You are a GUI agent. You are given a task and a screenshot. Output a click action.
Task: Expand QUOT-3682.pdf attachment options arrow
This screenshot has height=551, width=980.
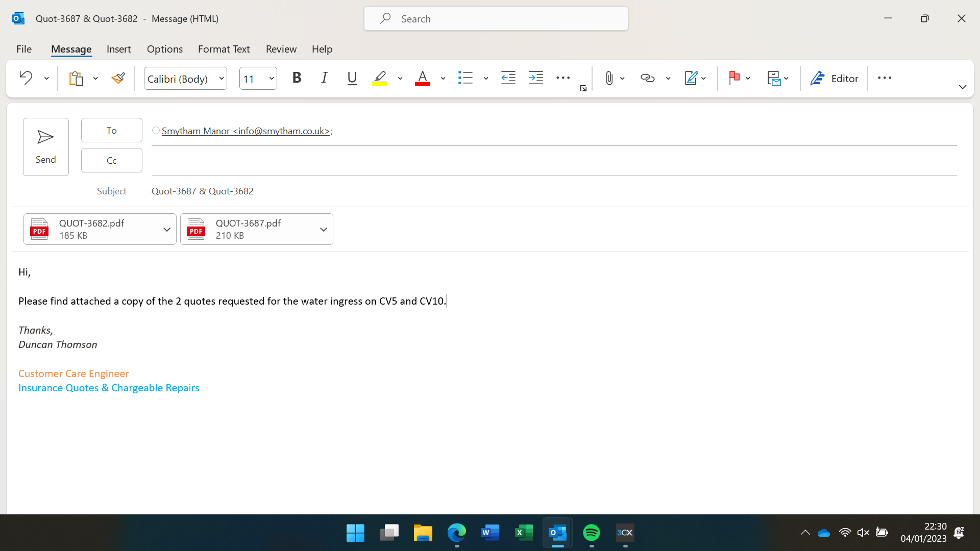click(x=167, y=230)
